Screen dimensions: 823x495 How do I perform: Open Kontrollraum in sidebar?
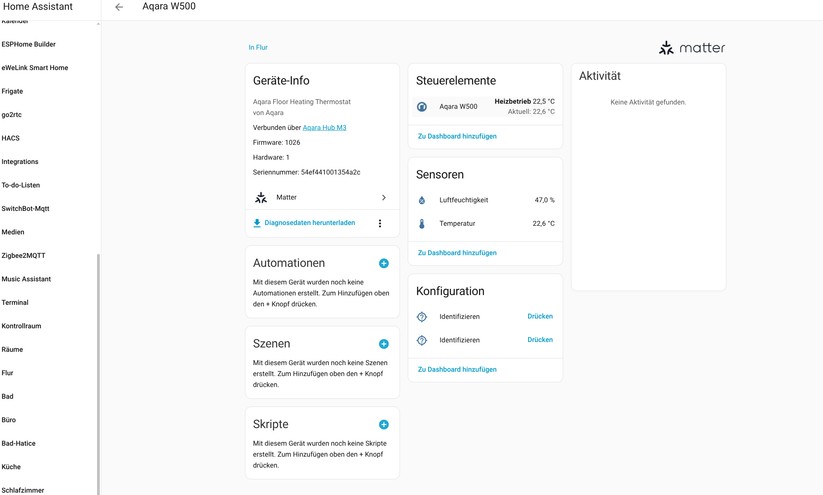point(21,326)
